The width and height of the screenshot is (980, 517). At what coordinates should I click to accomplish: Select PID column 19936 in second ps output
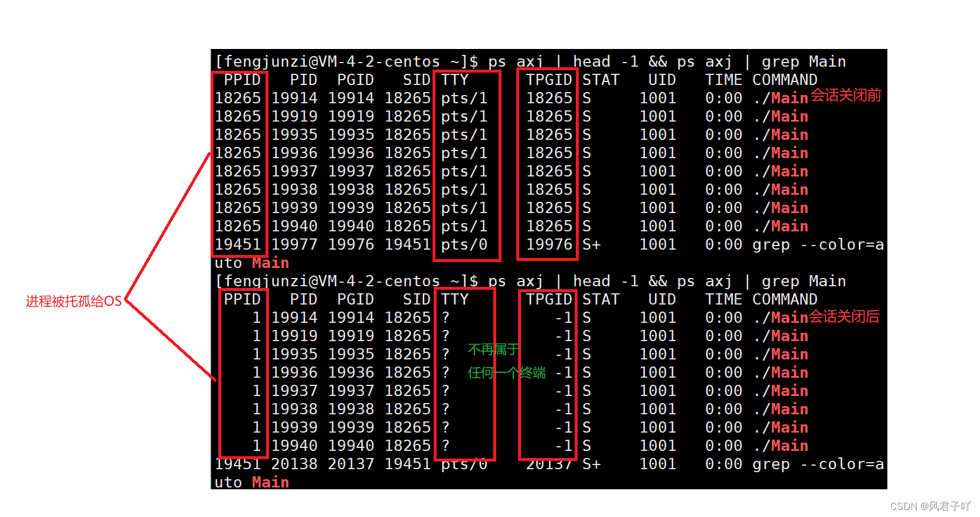click(294, 372)
